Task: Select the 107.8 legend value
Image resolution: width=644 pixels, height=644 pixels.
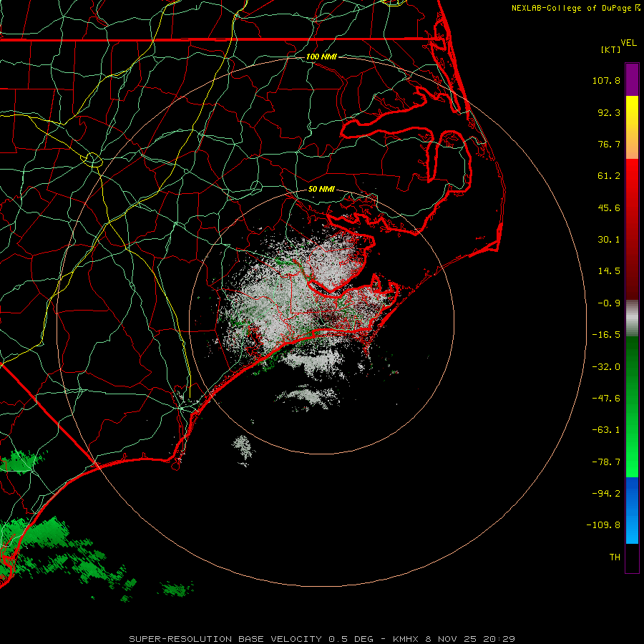Action: click(606, 80)
